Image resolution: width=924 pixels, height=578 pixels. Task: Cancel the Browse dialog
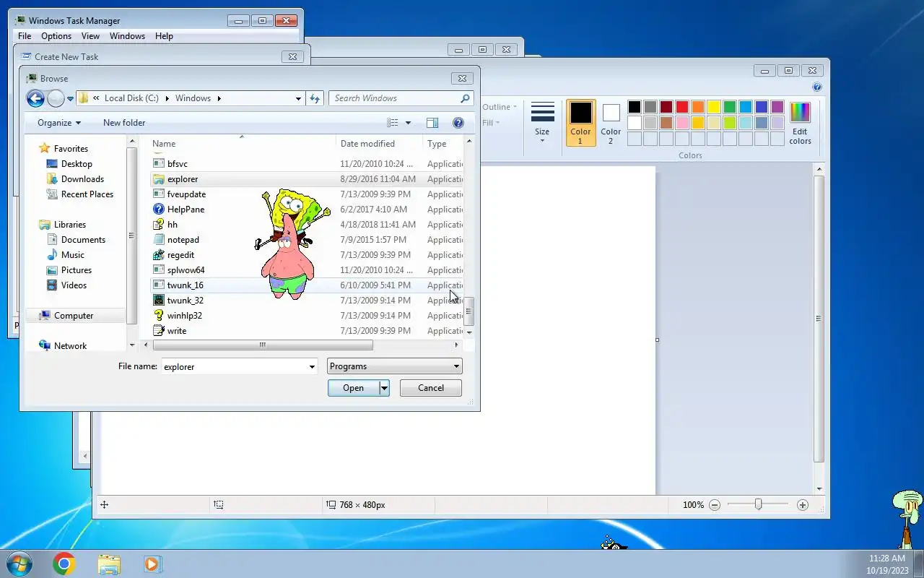coord(431,388)
